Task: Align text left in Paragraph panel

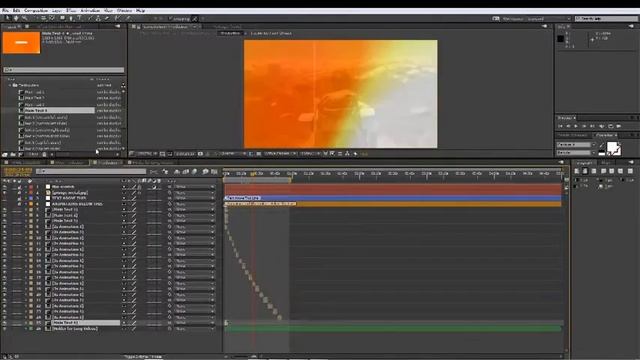Action: point(577,171)
